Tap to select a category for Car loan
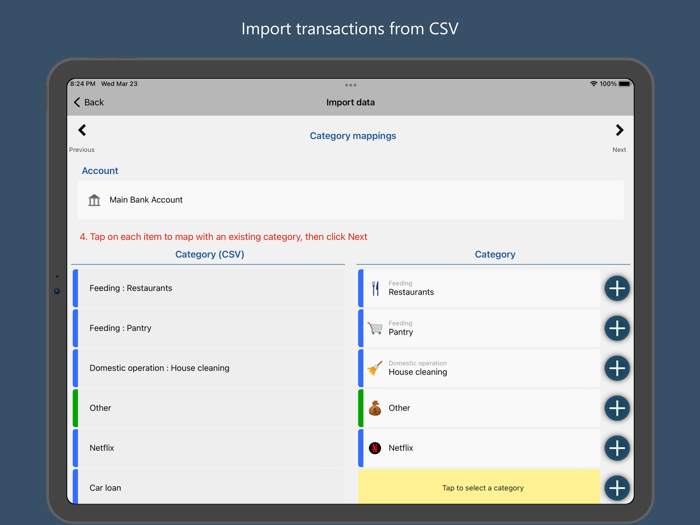 479,487
